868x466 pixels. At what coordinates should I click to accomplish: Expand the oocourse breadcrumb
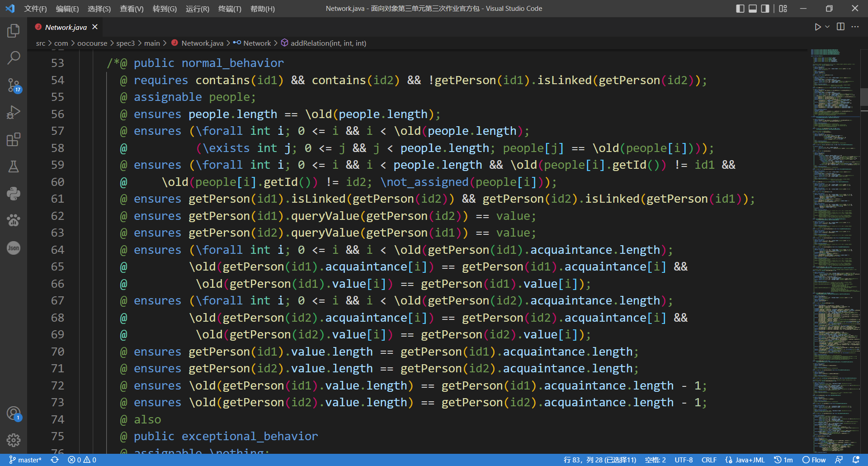(x=92, y=43)
